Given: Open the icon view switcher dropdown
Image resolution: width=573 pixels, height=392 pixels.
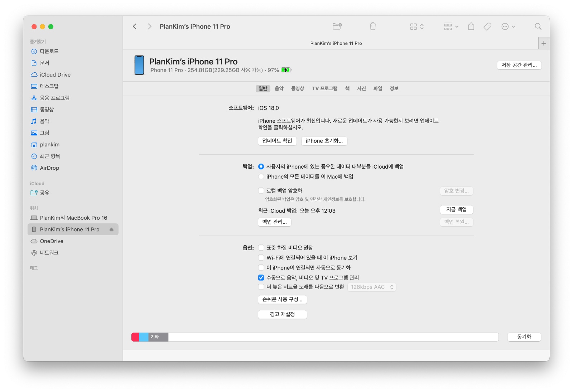Looking at the screenshot, I should (x=417, y=26).
